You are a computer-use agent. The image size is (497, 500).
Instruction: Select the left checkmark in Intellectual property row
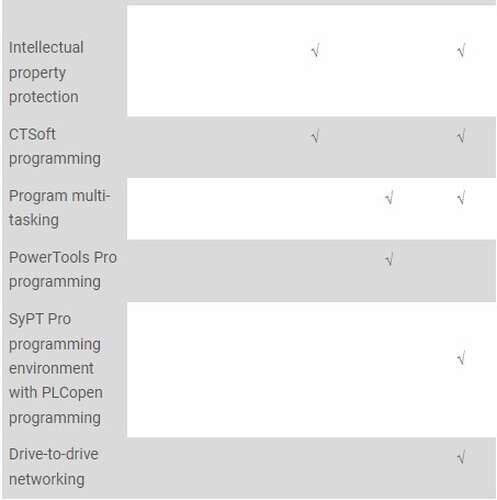pyautogui.click(x=315, y=51)
